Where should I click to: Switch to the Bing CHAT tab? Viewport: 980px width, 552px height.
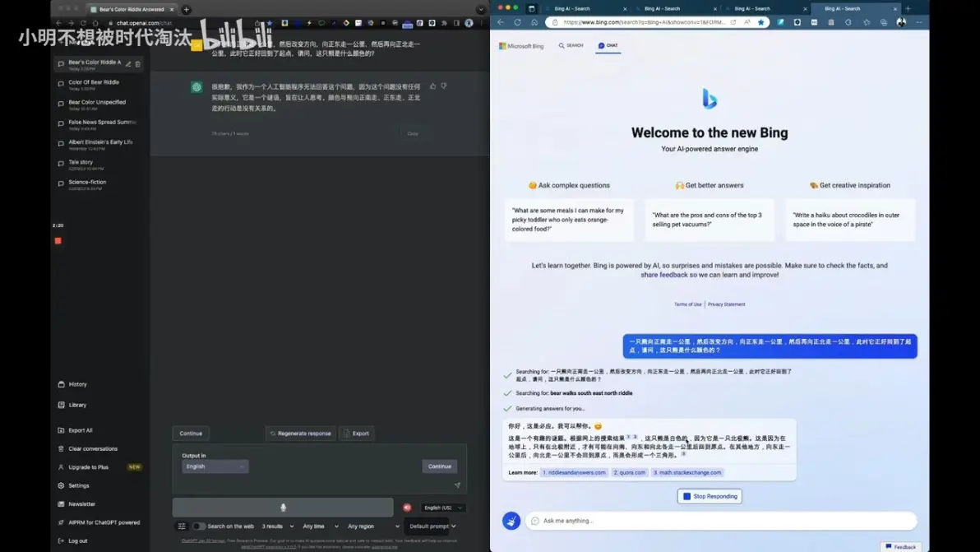(608, 45)
